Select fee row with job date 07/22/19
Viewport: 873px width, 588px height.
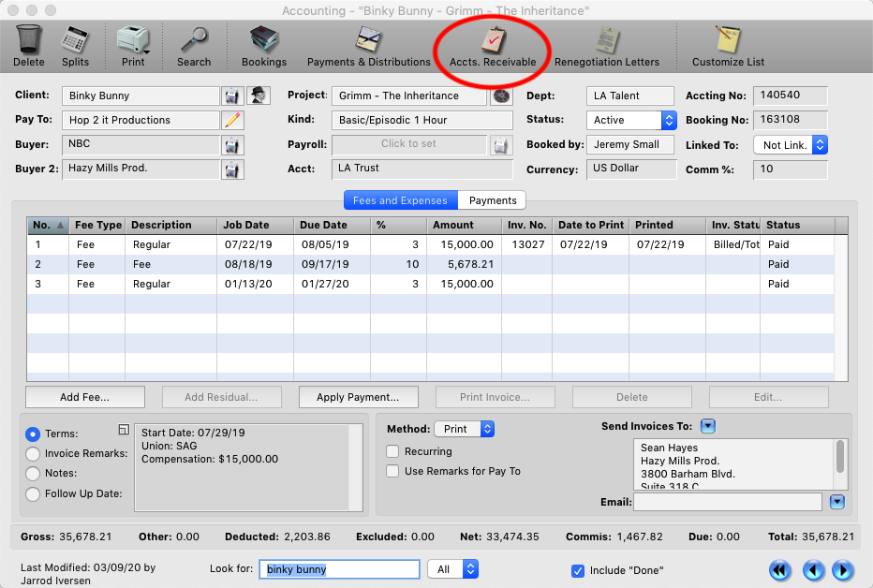pyautogui.click(x=430, y=244)
